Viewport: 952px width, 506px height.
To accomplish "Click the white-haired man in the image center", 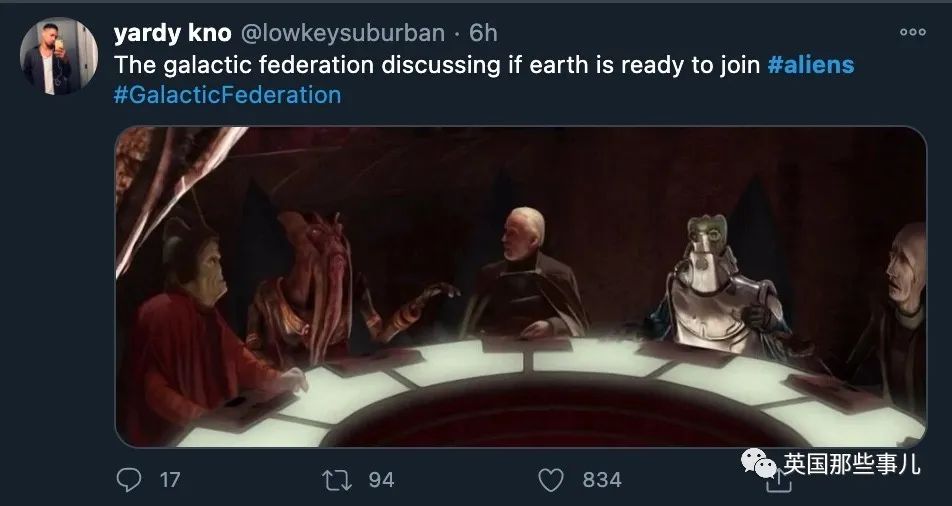I will pyautogui.click(x=523, y=273).
